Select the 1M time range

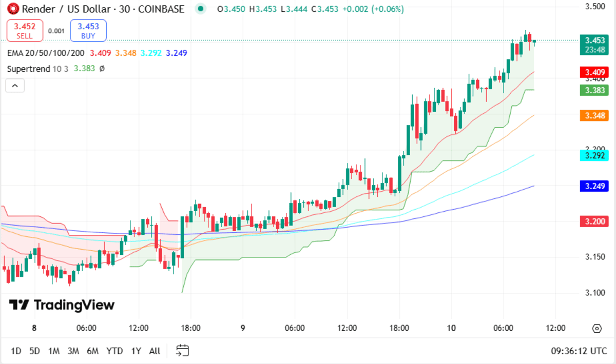pos(54,351)
